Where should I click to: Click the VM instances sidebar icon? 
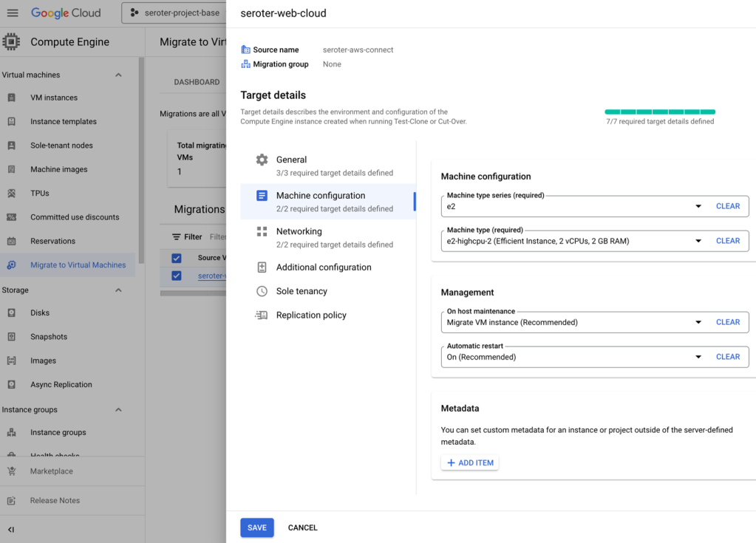(11, 98)
